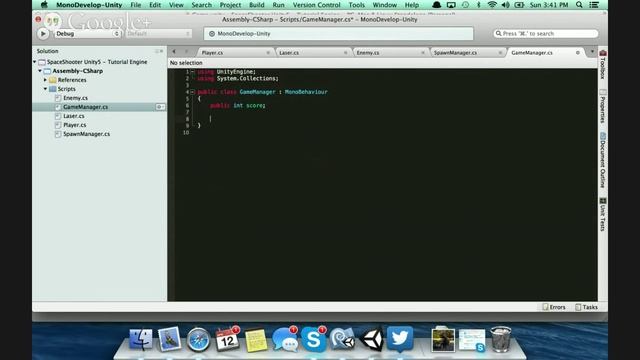Navigate back with the tab left arrow
Screen dimensions: 640x360
coord(174,51)
